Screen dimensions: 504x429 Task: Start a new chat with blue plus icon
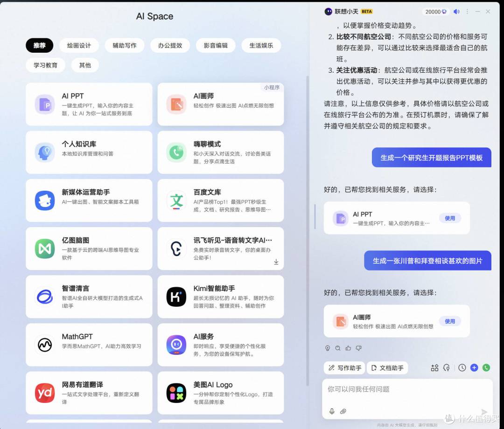pyautogui.click(x=474, y=367)
